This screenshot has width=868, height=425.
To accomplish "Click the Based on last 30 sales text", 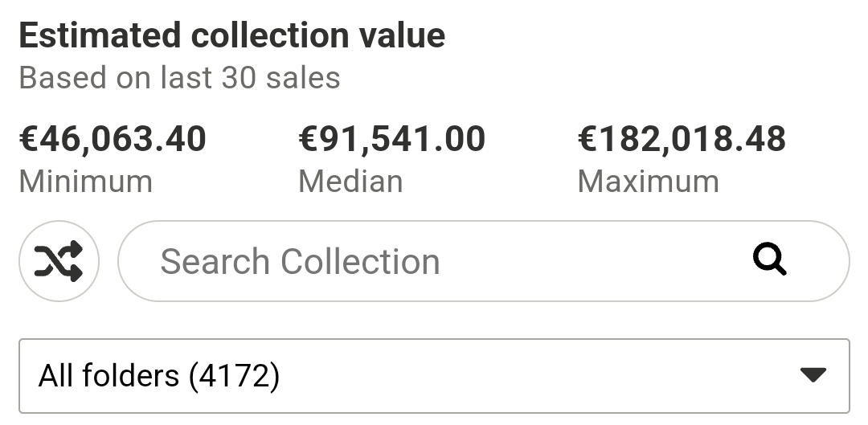I will point(179,77).
